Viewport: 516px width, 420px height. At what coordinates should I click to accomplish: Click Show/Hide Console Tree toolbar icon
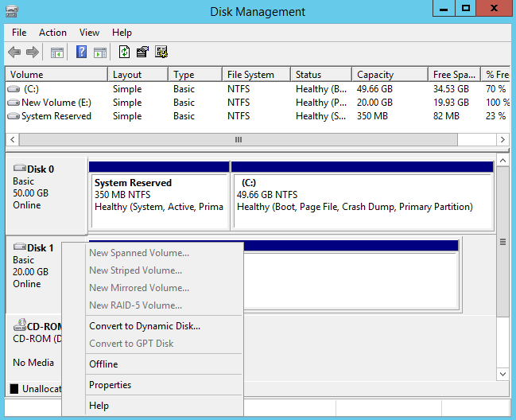(x=57, y=52)
